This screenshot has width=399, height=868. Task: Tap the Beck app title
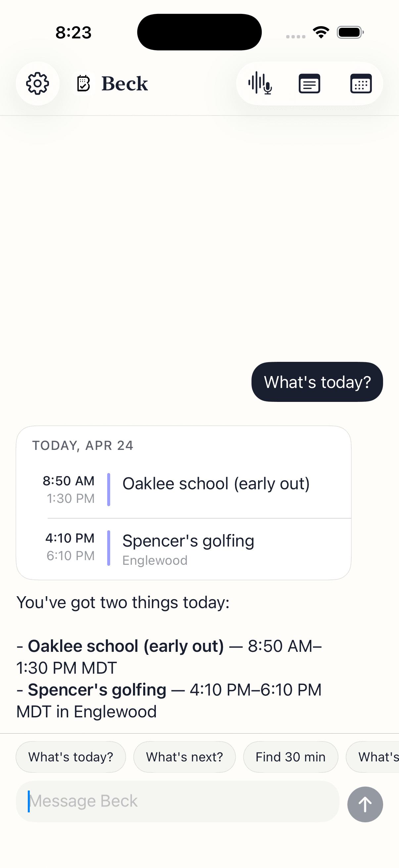pyautogui.click(x=125, y=83)
